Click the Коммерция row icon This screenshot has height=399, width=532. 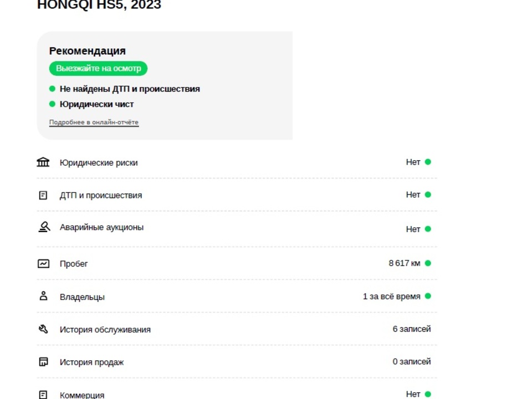pos(43,395)
